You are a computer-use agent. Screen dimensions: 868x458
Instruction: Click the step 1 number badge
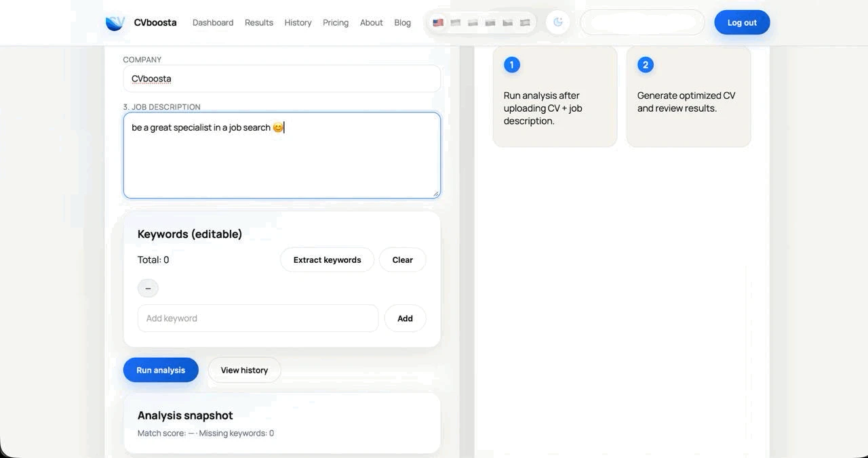511,64
